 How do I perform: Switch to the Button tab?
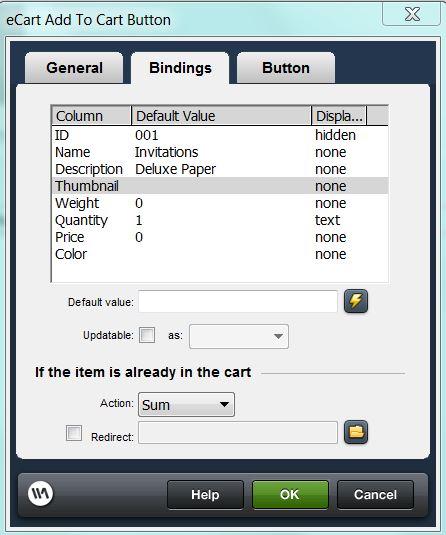click(x=286, y=68)
